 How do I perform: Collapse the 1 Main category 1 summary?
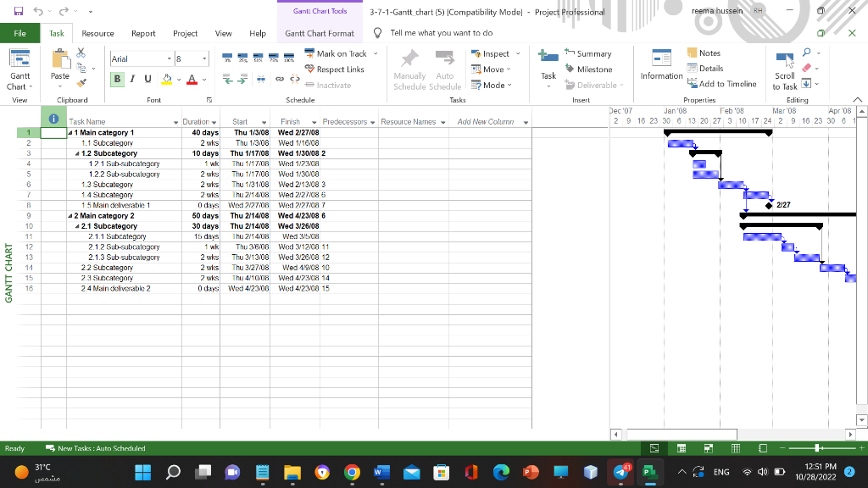70,133
